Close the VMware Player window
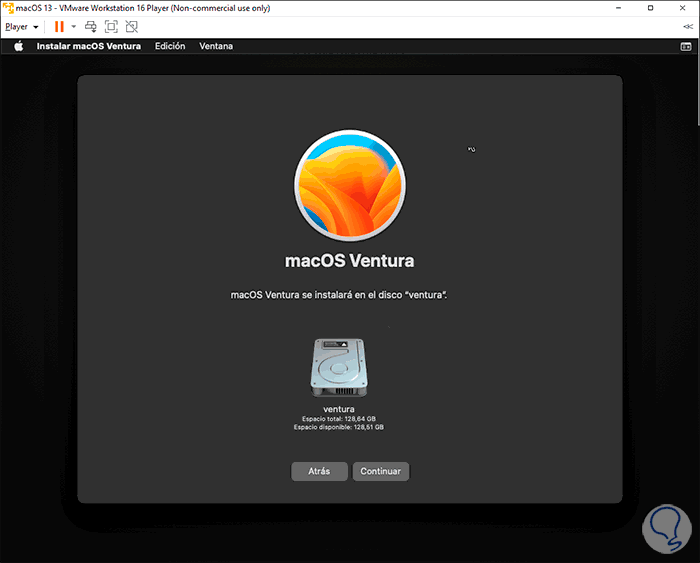Screen dimensions: 700x563 click(x=683, y=8)
